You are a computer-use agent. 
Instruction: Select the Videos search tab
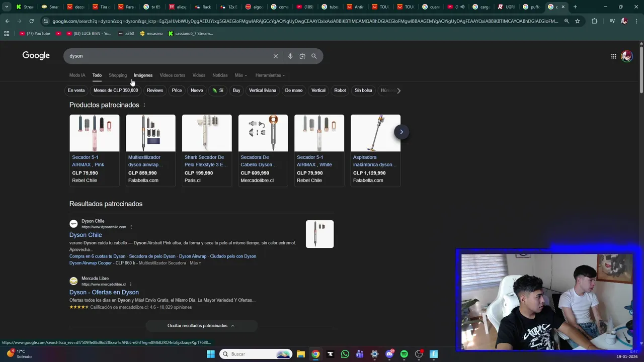[199, 75]
